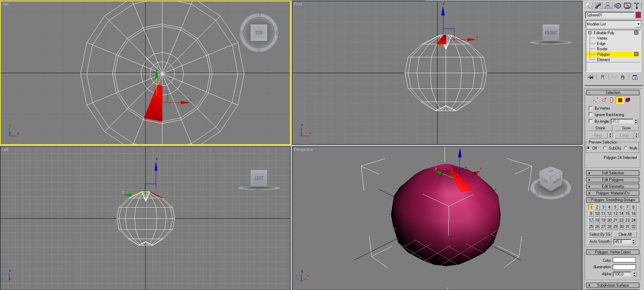Open the vertex Illumination swatch
644x290 pixels.
624,267
